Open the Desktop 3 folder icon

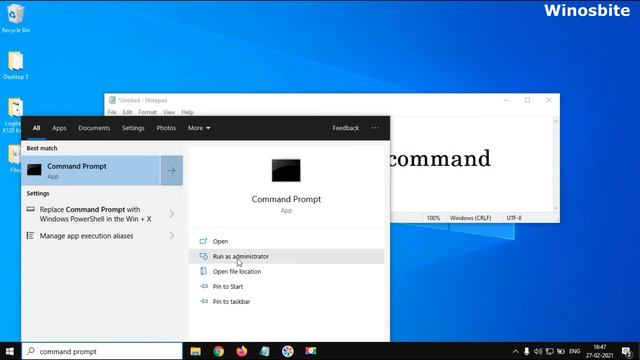click(16, 65)
